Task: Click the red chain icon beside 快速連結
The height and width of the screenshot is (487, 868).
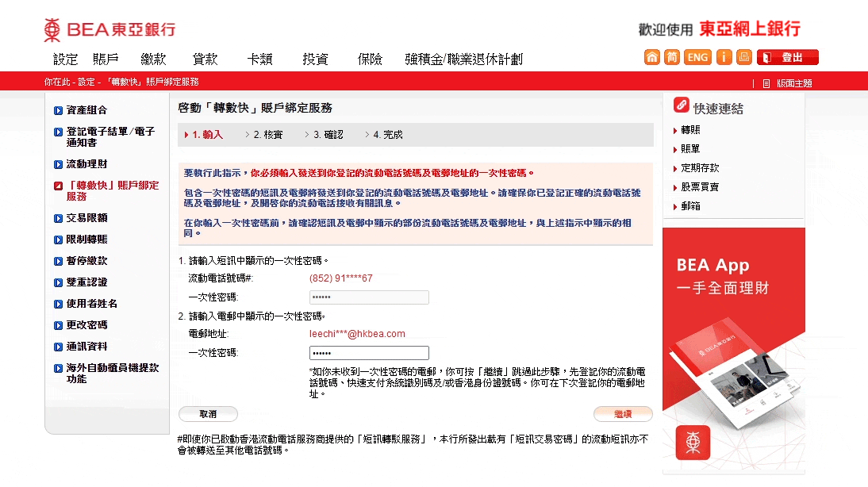Action: click(682, 105)
